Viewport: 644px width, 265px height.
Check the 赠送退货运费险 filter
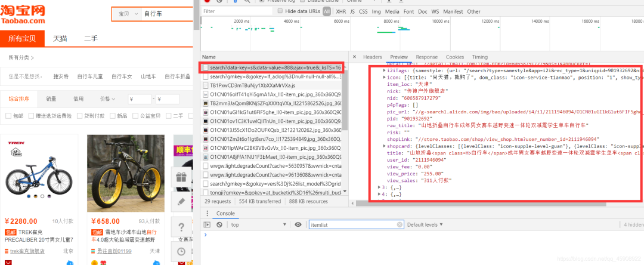[32, 116]
